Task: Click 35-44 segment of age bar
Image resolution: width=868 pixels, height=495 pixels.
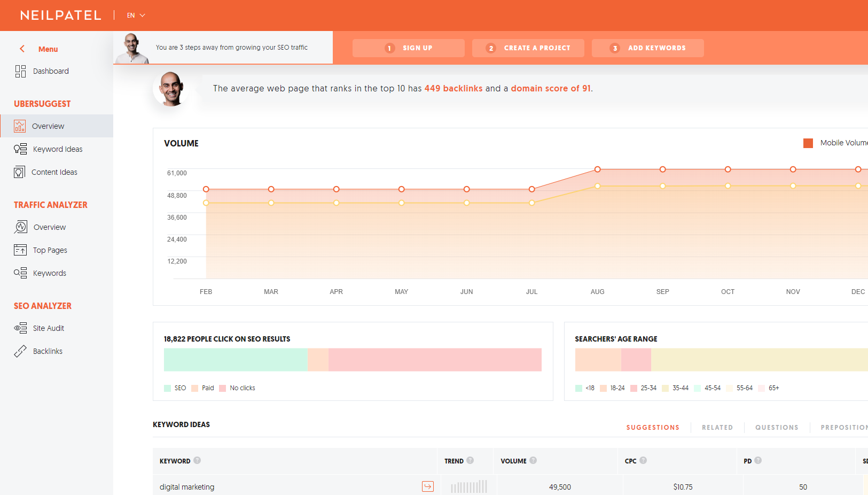Action: [x=760, y=360]
